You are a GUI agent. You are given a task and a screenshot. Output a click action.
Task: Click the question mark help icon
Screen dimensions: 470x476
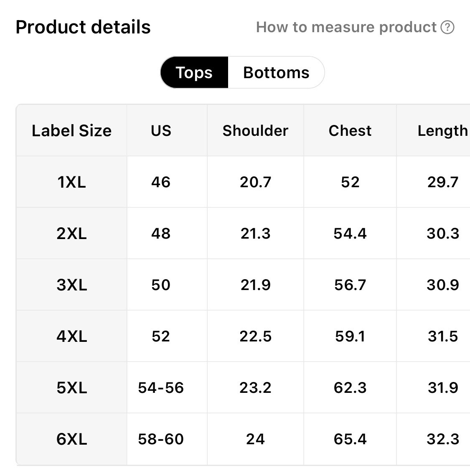(x=447, y=28)
